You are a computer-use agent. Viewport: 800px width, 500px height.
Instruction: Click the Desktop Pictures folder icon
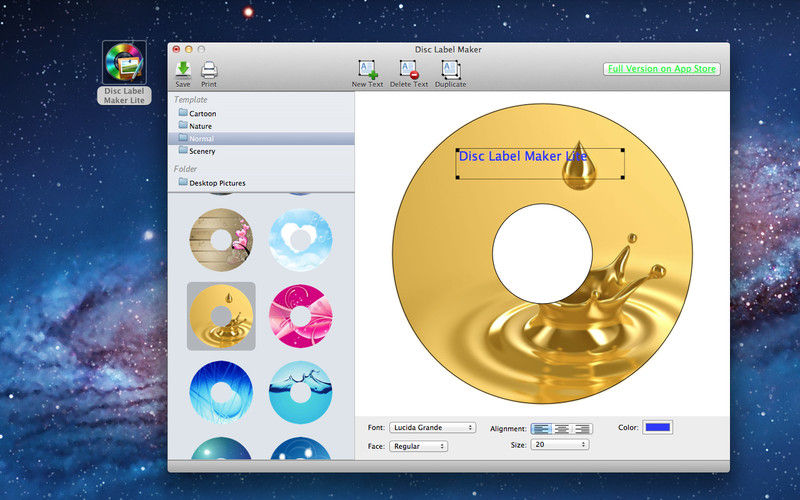tap(183, 182)
